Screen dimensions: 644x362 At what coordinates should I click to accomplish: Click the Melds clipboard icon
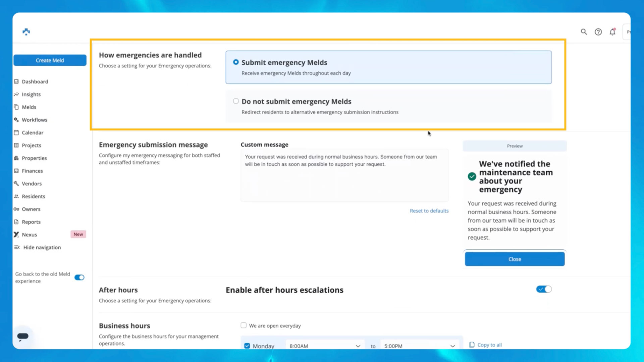point(16,107)
